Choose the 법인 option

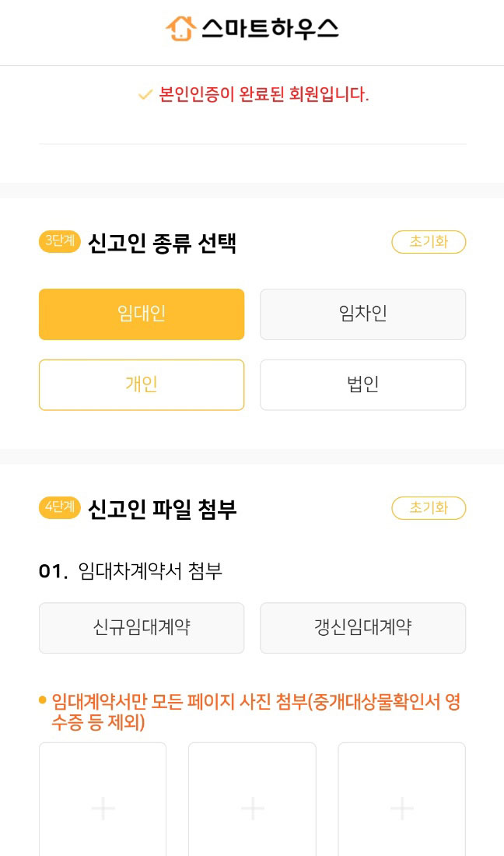(362, 384)
